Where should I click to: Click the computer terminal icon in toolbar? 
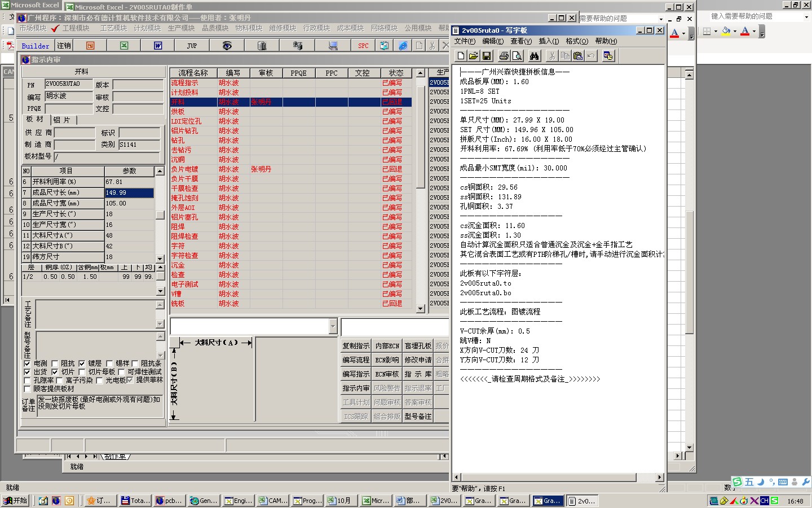point(333,46)
